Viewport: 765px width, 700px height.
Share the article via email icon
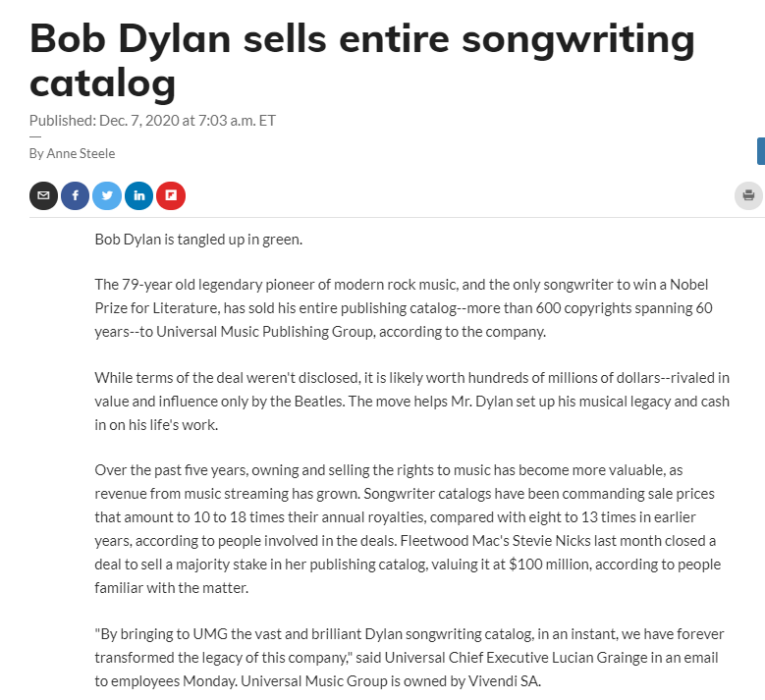[43, 195]
